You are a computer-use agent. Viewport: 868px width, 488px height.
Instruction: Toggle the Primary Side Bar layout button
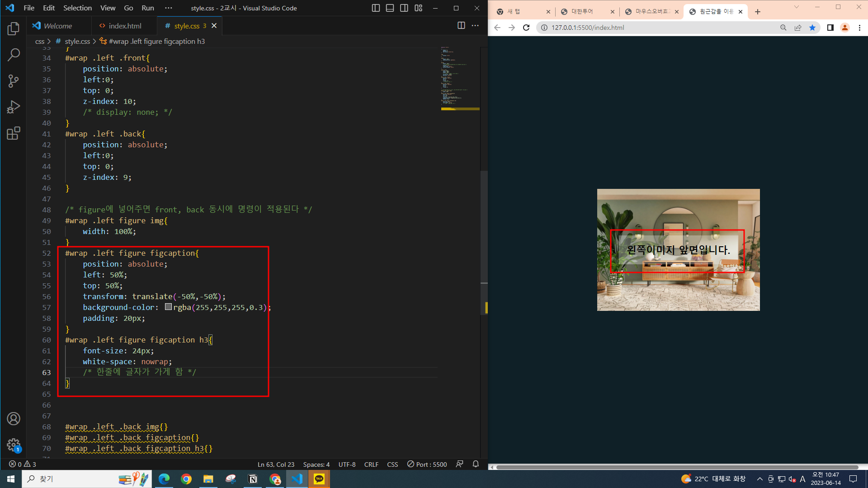(376, 8)
